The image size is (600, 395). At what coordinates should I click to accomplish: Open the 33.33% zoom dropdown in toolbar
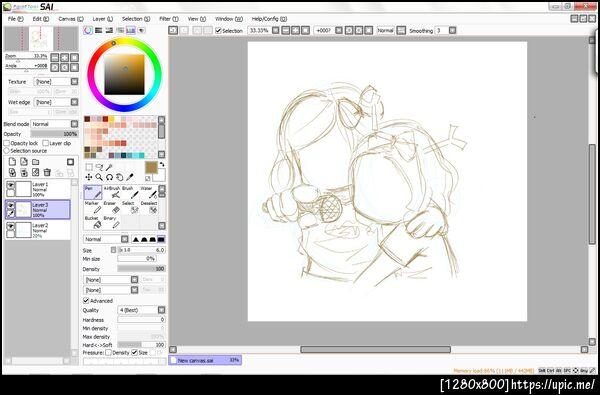[276, 30]
